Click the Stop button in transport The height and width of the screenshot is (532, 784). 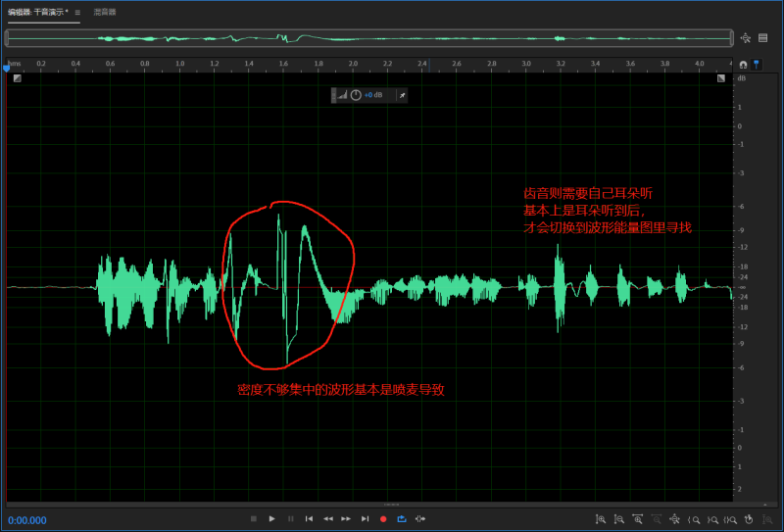(x=253, y=518)
